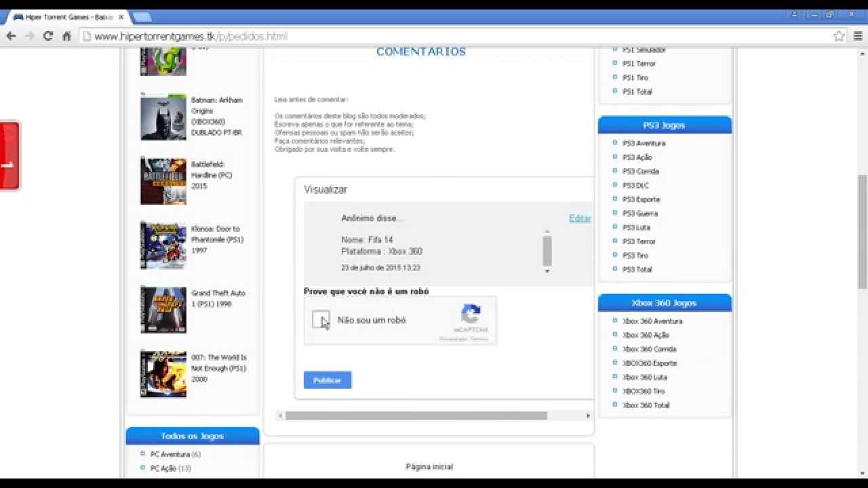The height and width of the screenshot is (488, 868).
Task: Click the red side tab icon
Action: coord(9,156)
